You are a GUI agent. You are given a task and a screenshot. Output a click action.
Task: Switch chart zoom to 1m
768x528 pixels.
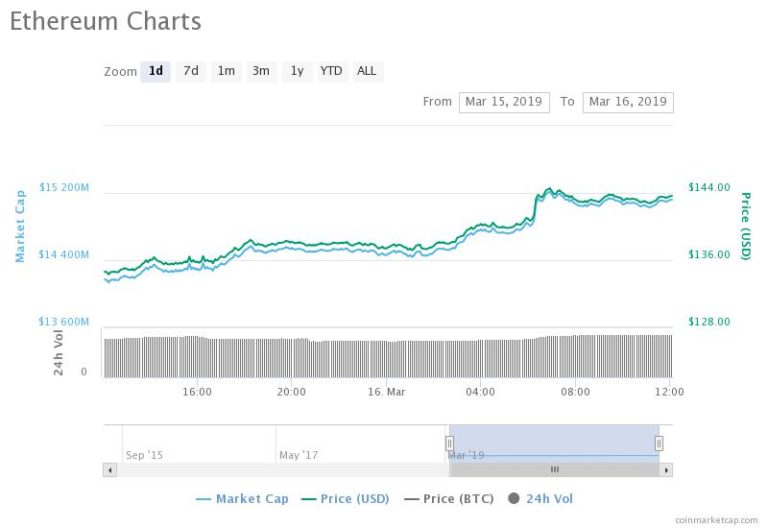tap(226, 72)
